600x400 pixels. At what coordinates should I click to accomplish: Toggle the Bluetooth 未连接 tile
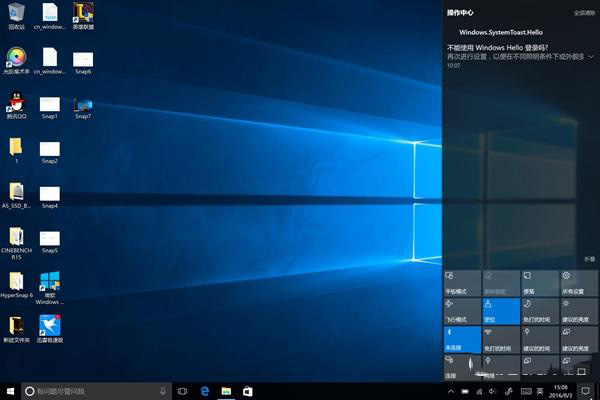pos(462,340)
